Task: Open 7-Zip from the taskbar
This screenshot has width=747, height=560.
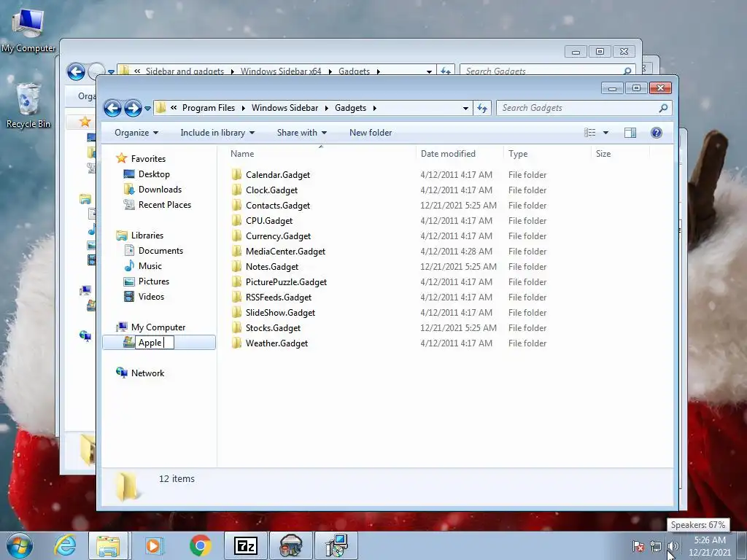Action: click(x=245, y=545)
